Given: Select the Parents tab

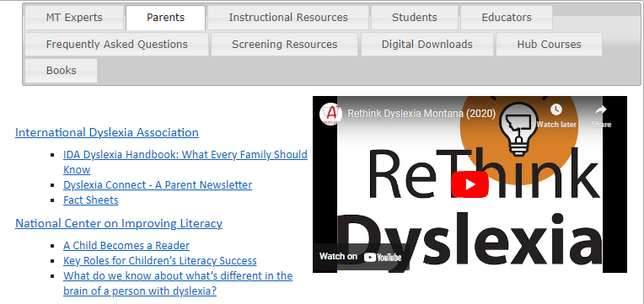Looking at the screenshot, I should tap(165, 18).
